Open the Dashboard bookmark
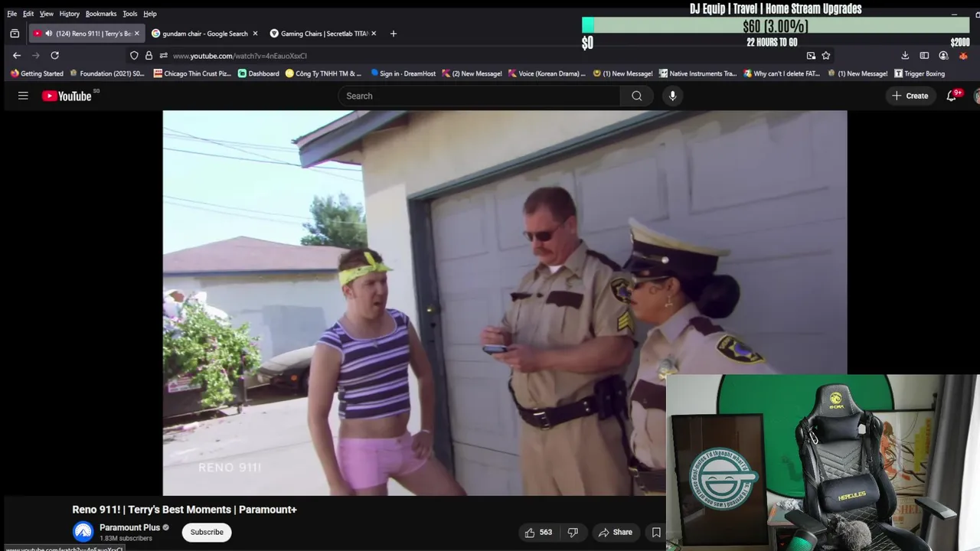Viewport: 980px width, 551px height. [259, 73]
